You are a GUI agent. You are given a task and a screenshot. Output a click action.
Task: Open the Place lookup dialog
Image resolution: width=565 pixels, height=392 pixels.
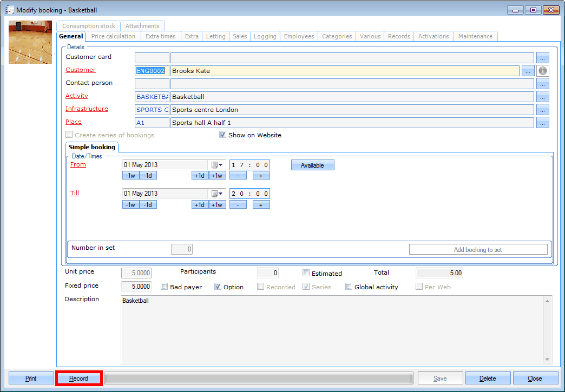coord(542,122)
